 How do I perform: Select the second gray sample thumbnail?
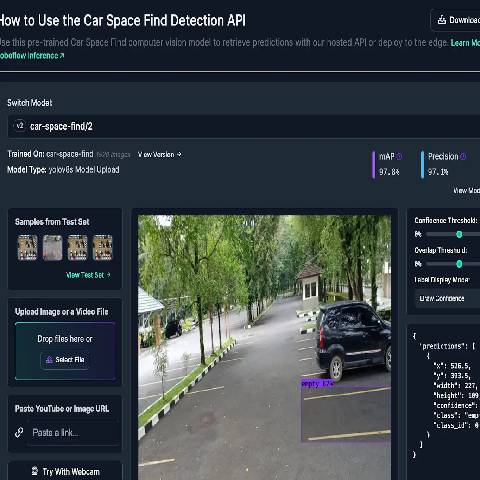coord(52,247)
